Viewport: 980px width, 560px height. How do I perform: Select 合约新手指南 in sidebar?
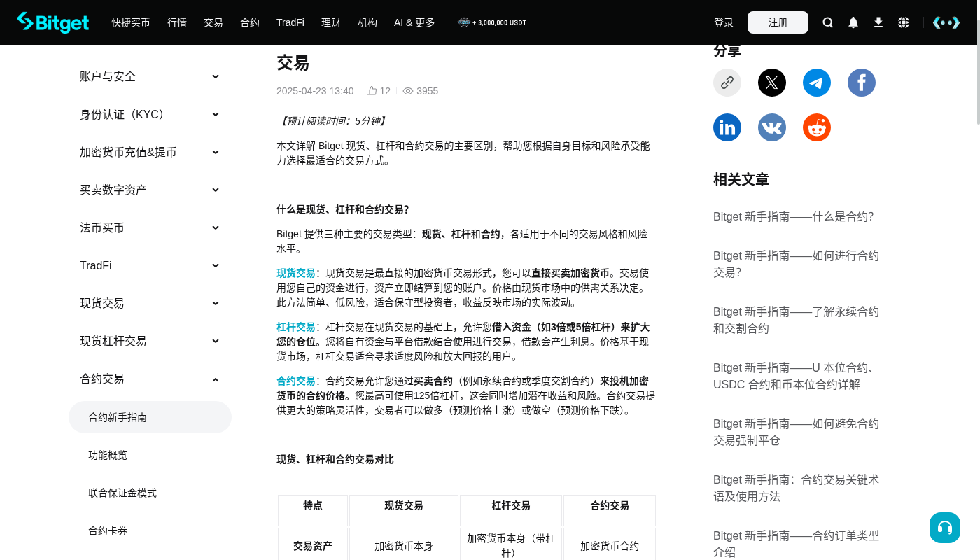click(150, 417)
